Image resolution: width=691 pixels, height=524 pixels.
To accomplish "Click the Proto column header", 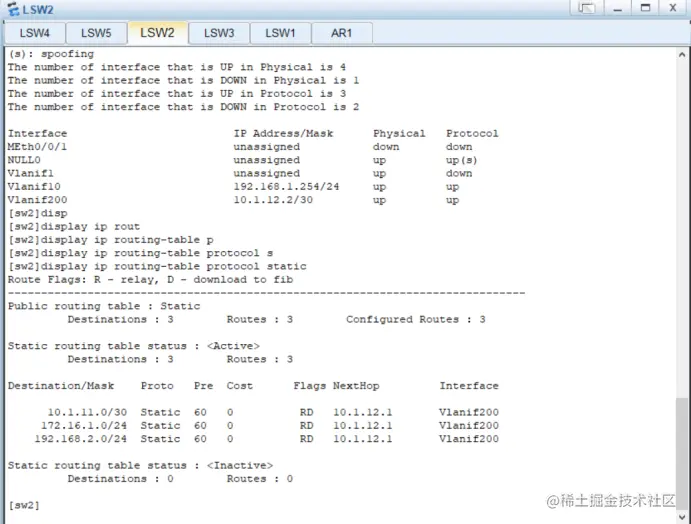I will 157,386.
